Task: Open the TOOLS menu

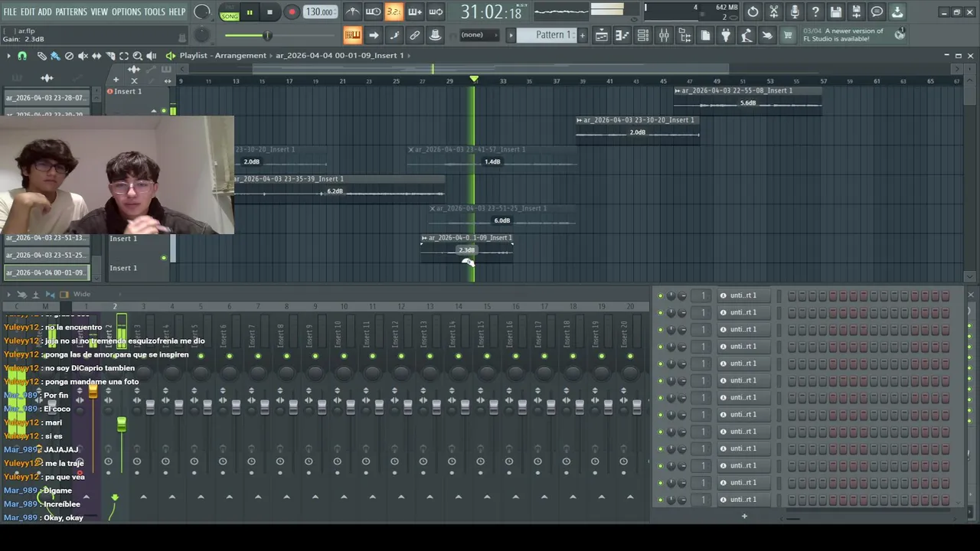Action: (155, 12)
